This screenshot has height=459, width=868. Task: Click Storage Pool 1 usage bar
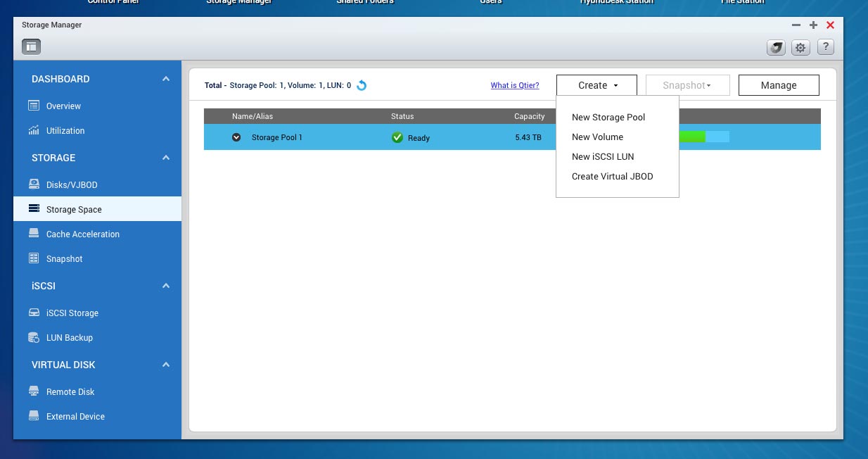click(x=703, y=137)
